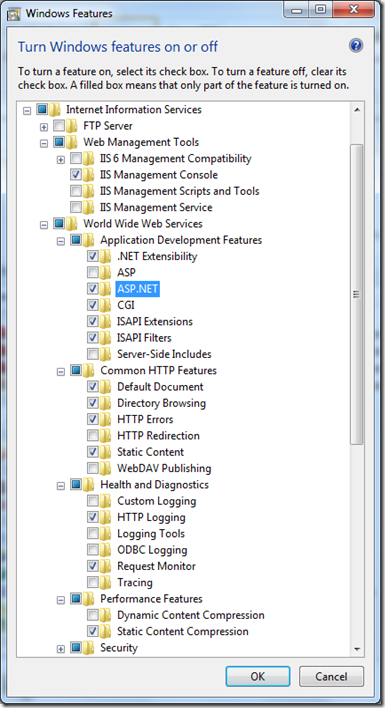This screenshot has width=385, height=708.
Task: Uncheck the .NET Extensibility checkbox
Action: coord(93,256)
